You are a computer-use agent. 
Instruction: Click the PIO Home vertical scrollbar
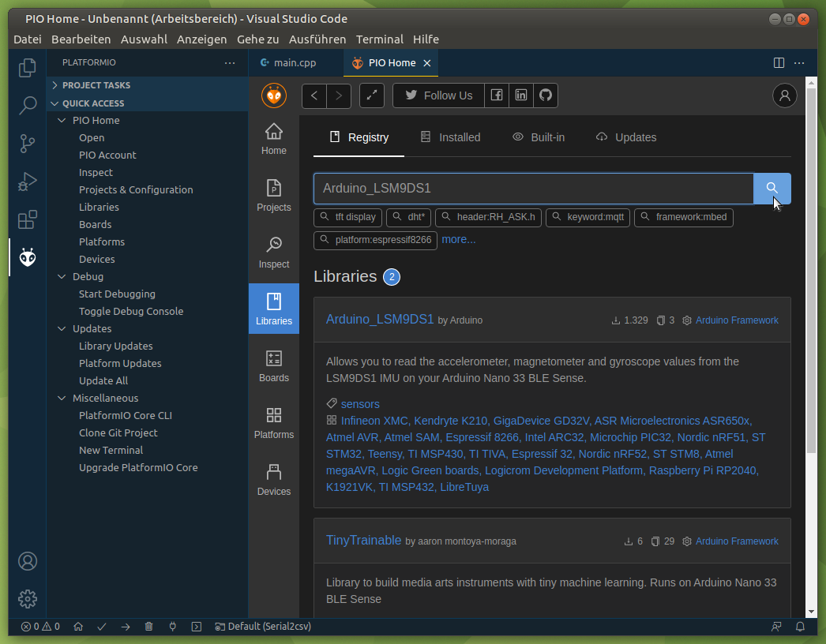[811, 271]
